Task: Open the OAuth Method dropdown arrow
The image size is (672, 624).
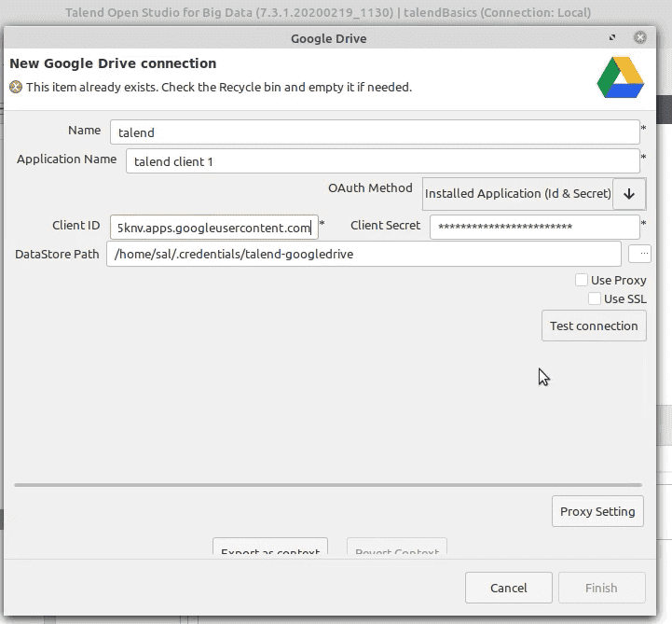Action: tap(629, 194)
